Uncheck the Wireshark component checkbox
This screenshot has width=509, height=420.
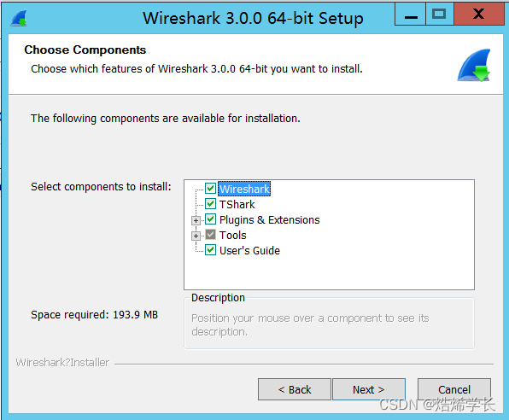pyautogui.click(x=210, y=189)
